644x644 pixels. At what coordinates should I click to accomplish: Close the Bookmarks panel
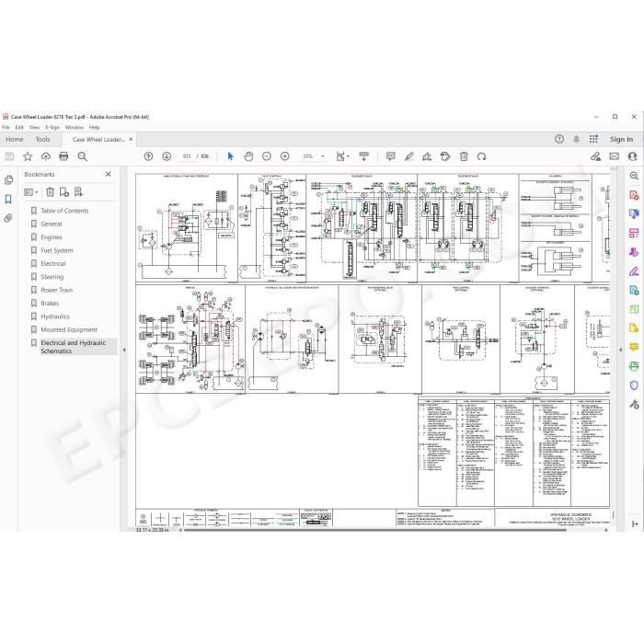click(108, 174)
